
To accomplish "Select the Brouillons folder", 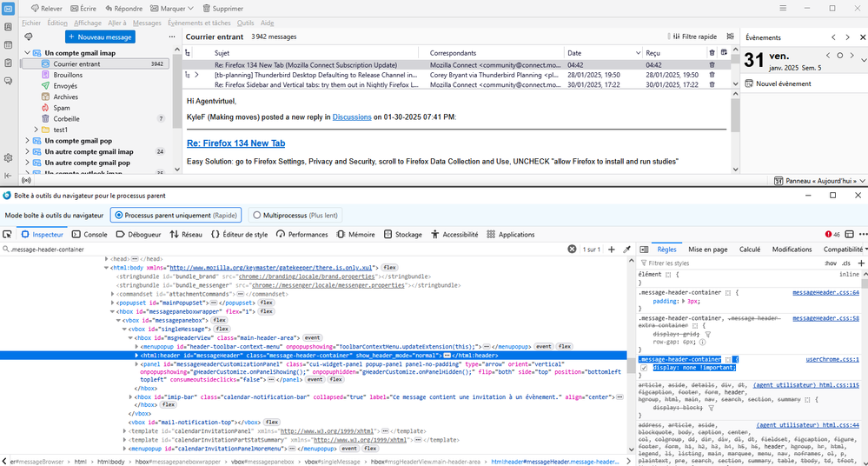I will click(x=68, y=75).
